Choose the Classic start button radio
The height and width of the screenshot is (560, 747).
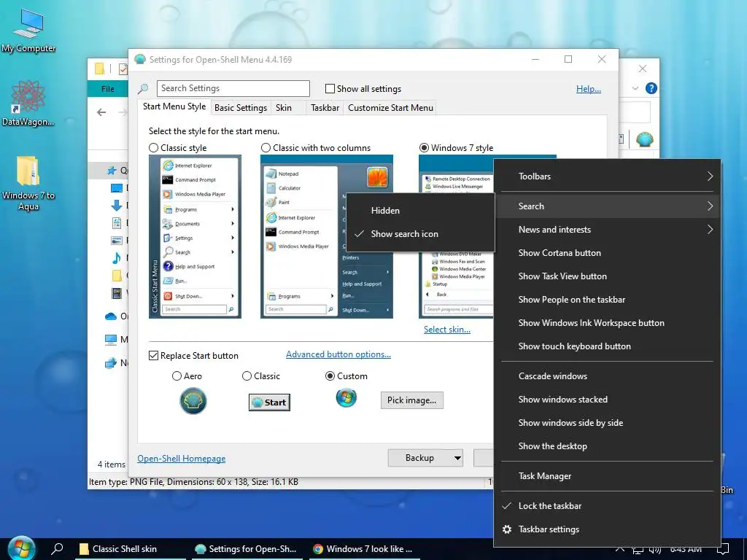pos(247,376)
